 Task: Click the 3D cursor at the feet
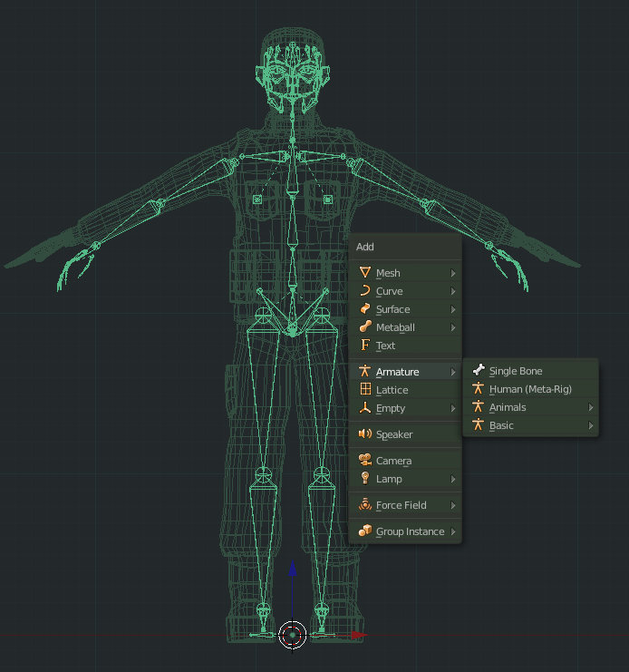point(293,635)
